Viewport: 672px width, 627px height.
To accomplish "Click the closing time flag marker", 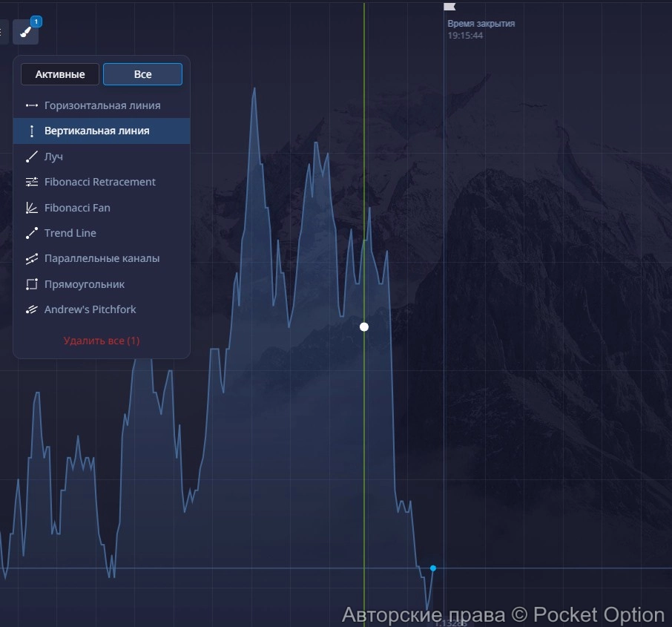I will 449,7.
